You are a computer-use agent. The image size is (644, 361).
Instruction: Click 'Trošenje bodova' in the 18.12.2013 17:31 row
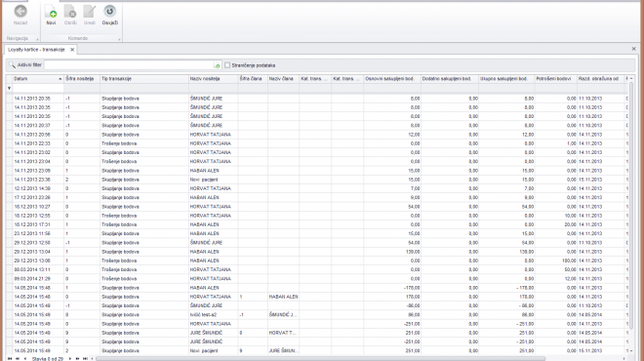pyautogui.click(x=119, y=224)
